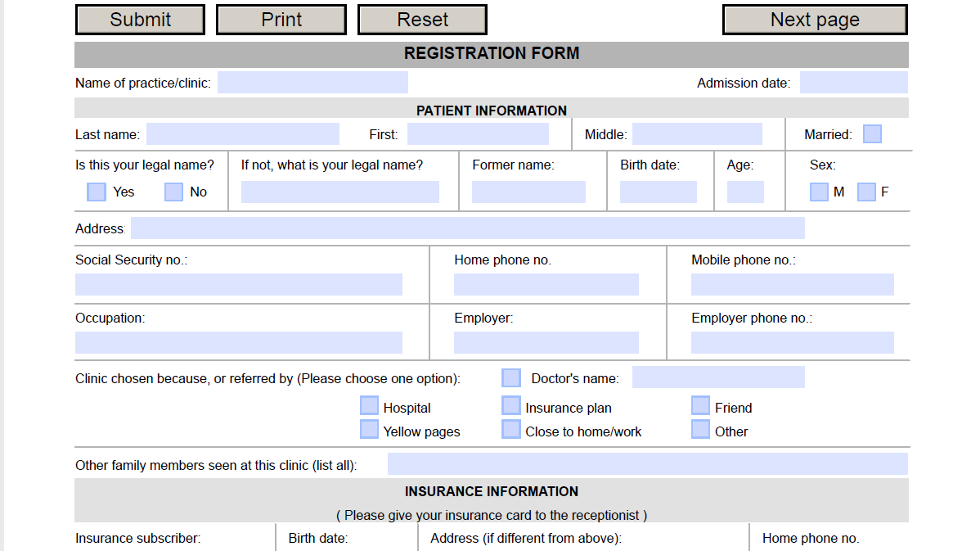
Task: Click the INSURANCE INFORMATION heading
Action: [492, 491]
